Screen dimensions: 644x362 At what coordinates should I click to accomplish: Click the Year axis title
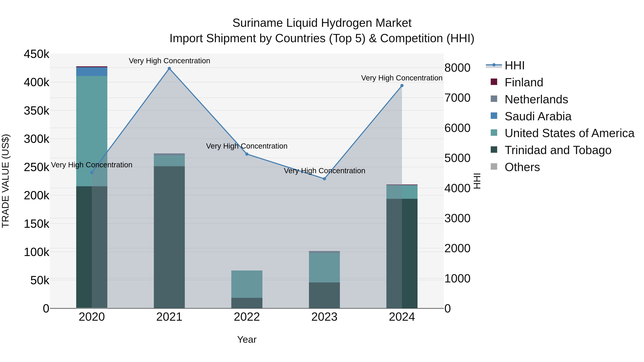coord(247,339)
